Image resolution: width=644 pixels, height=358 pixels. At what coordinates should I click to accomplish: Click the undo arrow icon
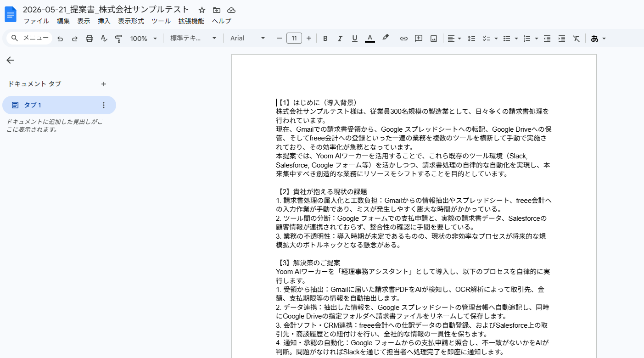(60, 39)
